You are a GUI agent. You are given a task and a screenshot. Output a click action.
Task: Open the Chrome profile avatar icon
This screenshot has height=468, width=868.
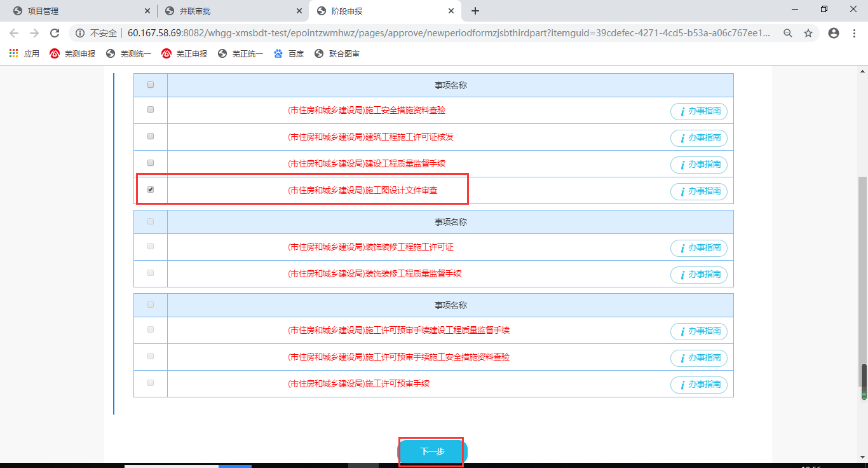pos(834,33)
